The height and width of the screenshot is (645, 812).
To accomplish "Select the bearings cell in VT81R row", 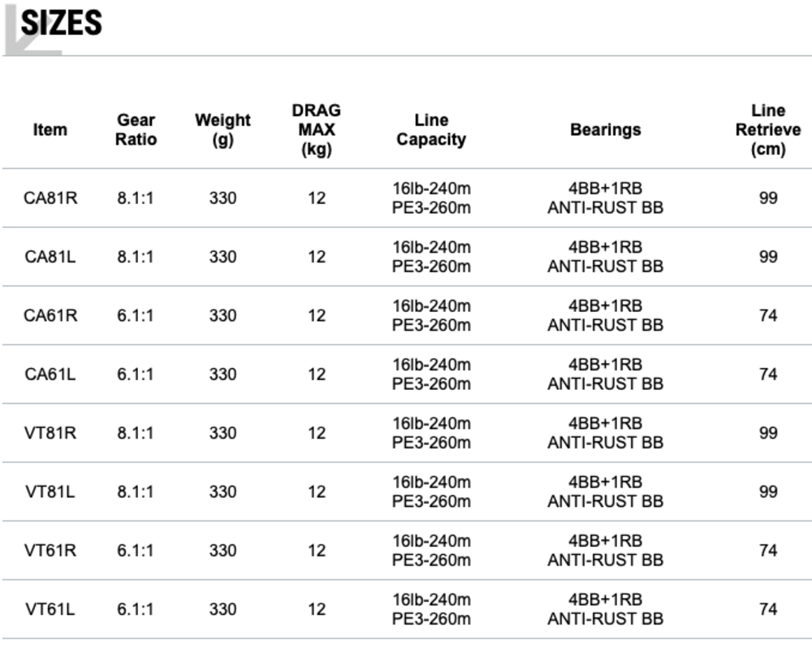I will [x=605, y=433].
